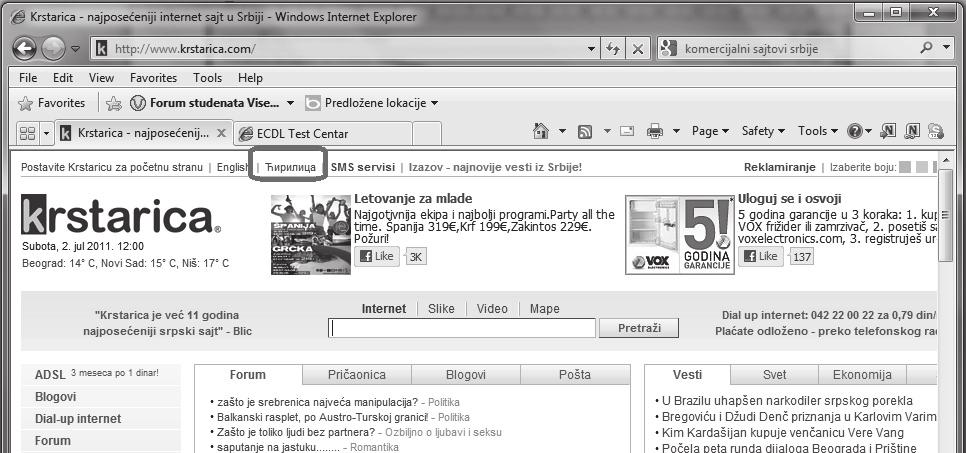Expand the Forum studenata Vise dropdown arrow
The width and height of the screenshot is (966, 453).
click(290, 103)
